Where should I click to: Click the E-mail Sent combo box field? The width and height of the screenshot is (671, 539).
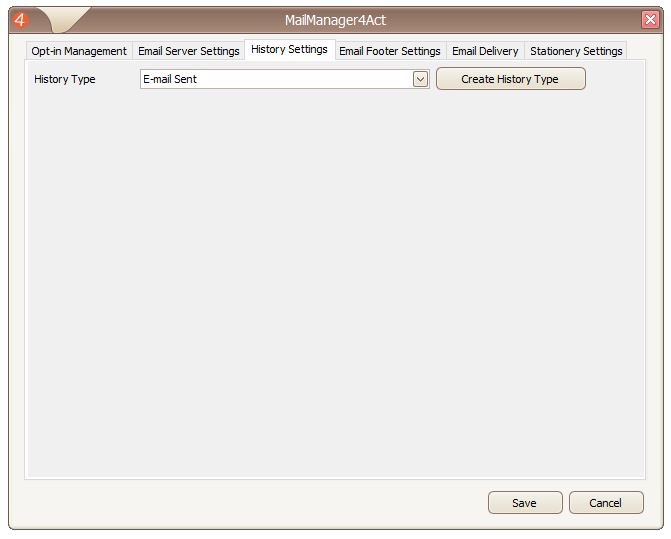point(285,79)
